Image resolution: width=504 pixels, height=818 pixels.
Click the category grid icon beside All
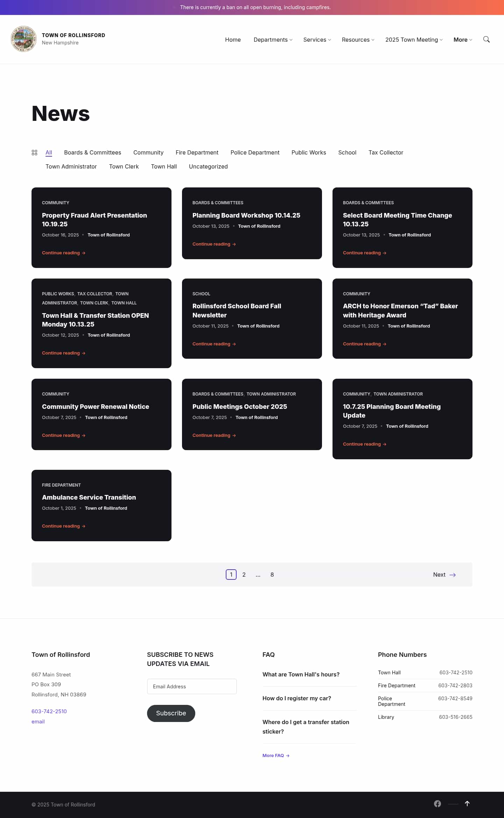click(x=34, y=152)
